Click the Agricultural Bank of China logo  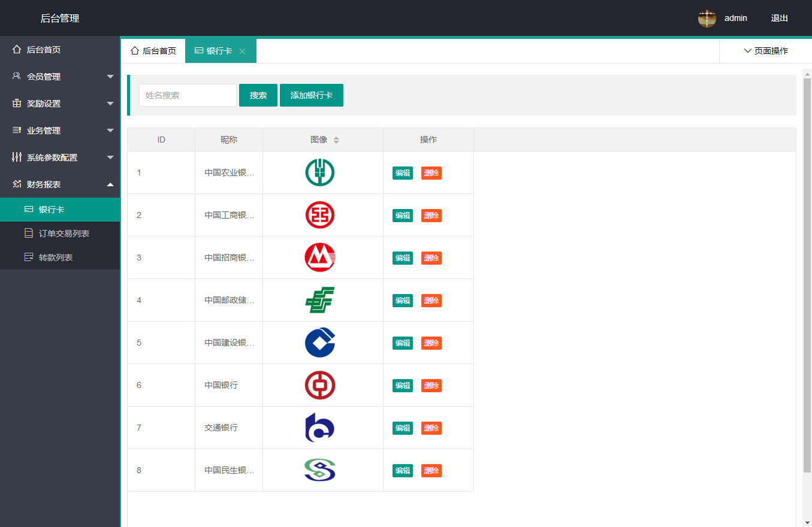320,172
